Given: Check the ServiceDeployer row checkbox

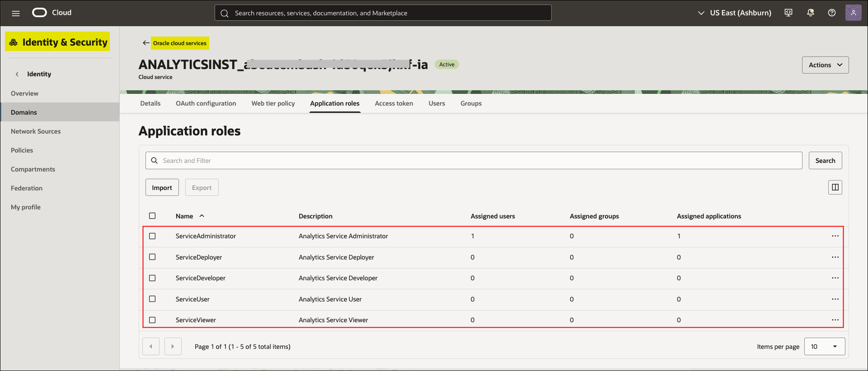Looking at the screenshot, I should click(x=152, y=257).
